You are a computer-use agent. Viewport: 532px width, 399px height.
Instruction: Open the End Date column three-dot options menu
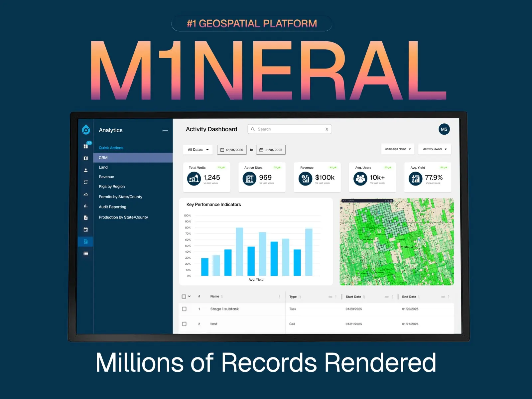449,297
